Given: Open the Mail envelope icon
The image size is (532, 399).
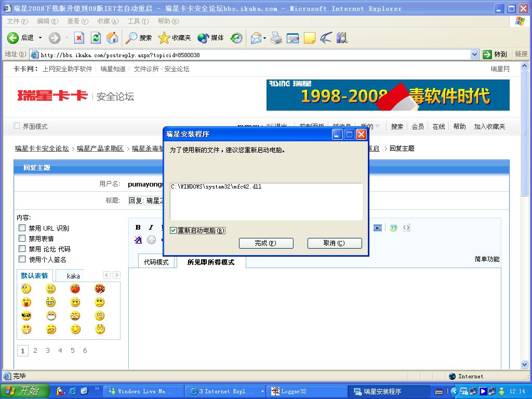Looking at the screenshot, I should [256, 37].
